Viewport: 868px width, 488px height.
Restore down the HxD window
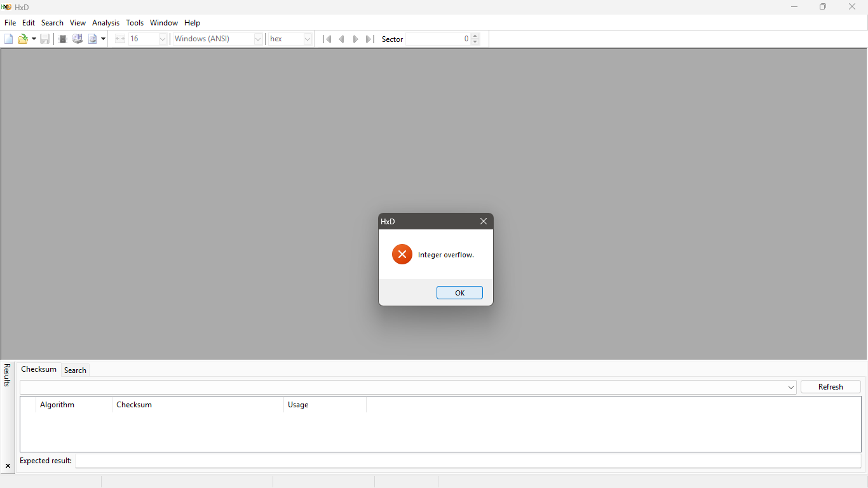[823, 7]
